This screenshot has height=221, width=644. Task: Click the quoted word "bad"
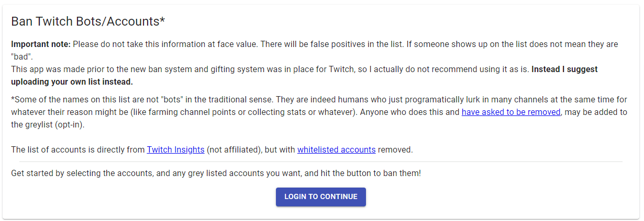(x=22, y=56)
